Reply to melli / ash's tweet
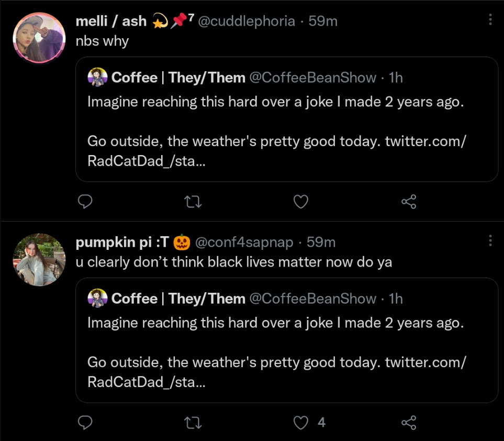The image size is (504, 441). tap(85, 202)
